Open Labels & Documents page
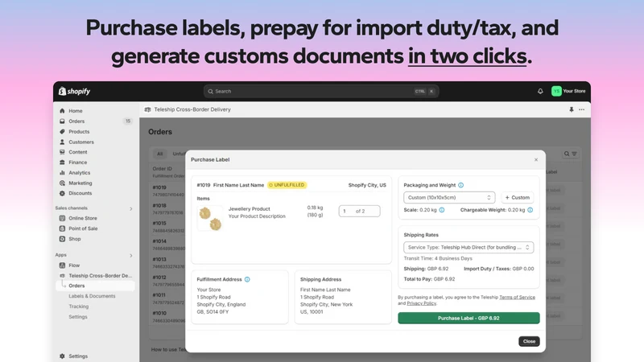Image resolution: width=644 pixels, height=362 pixels. pyautogui.click(x=92, y=296)
